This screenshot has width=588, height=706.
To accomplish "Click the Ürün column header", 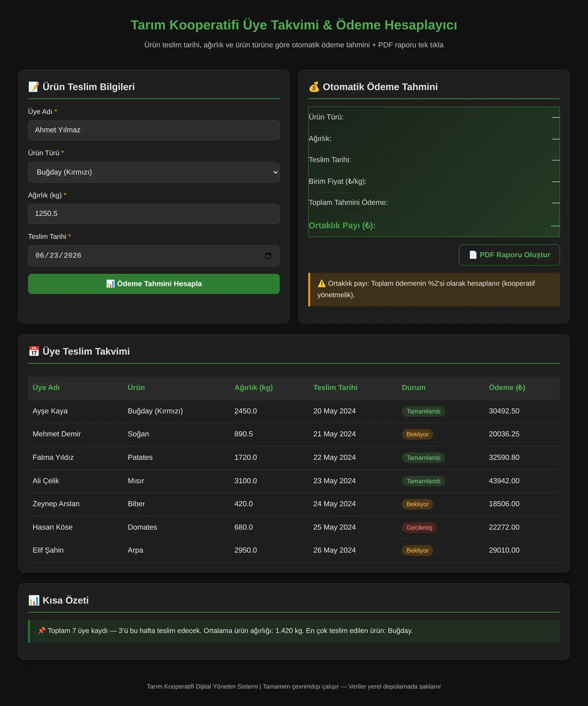I will (x=136, y=388).
